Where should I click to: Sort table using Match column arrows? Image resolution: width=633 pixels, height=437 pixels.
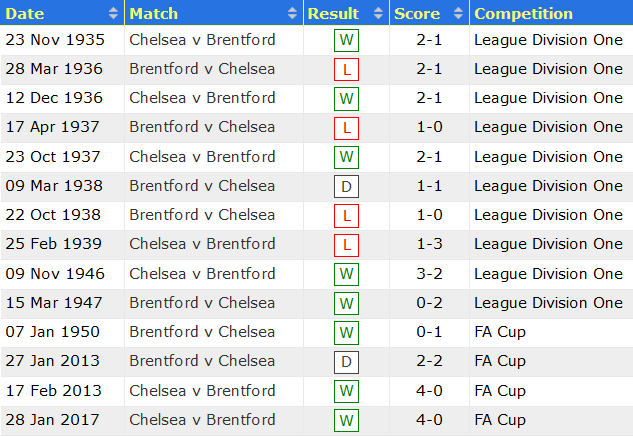[292, 13]
